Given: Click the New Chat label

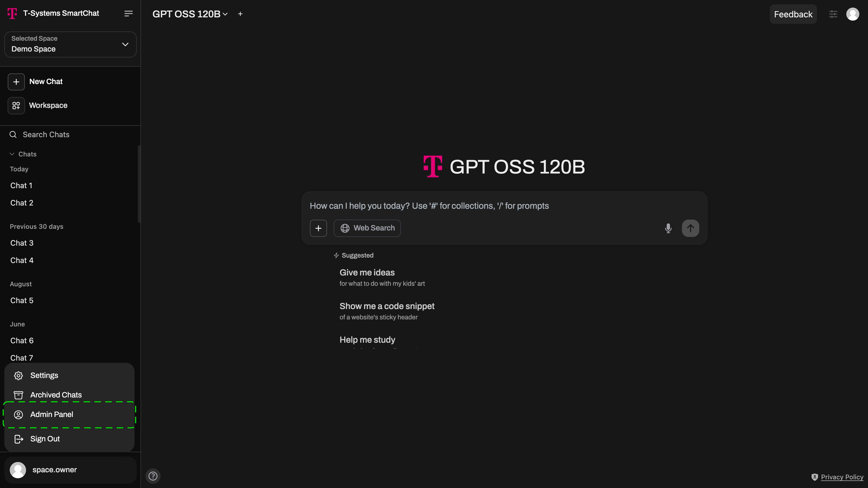Looking at the screenshot, I should click(x=46, y=82).
